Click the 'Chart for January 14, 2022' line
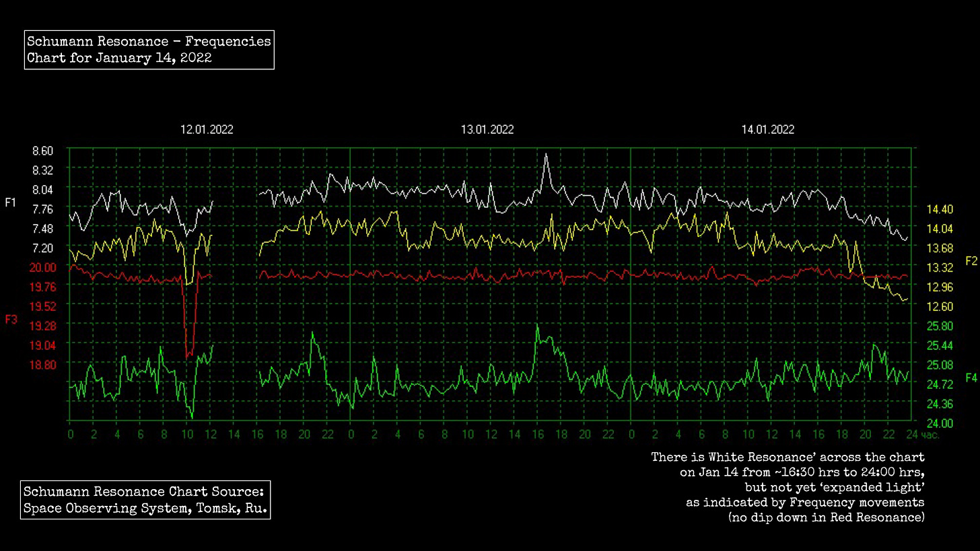The height and width of the screenshot is (551, 980). tap(119, 58)
